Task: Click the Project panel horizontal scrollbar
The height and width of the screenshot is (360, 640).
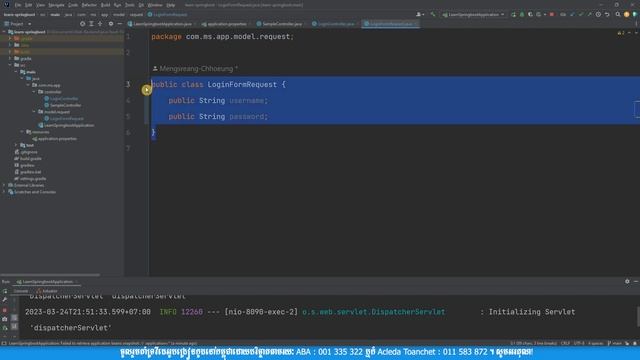Action: [x=50, y=275]
